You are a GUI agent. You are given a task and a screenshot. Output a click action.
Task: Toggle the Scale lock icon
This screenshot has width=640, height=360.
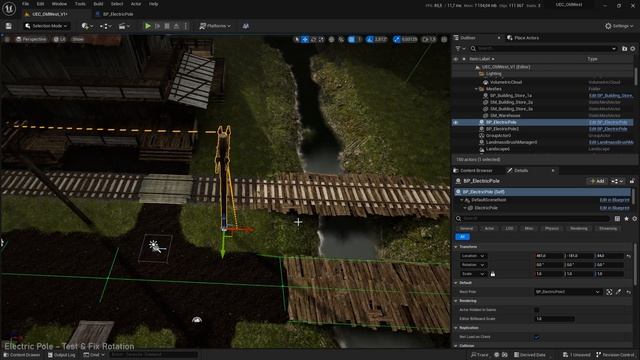493,274
